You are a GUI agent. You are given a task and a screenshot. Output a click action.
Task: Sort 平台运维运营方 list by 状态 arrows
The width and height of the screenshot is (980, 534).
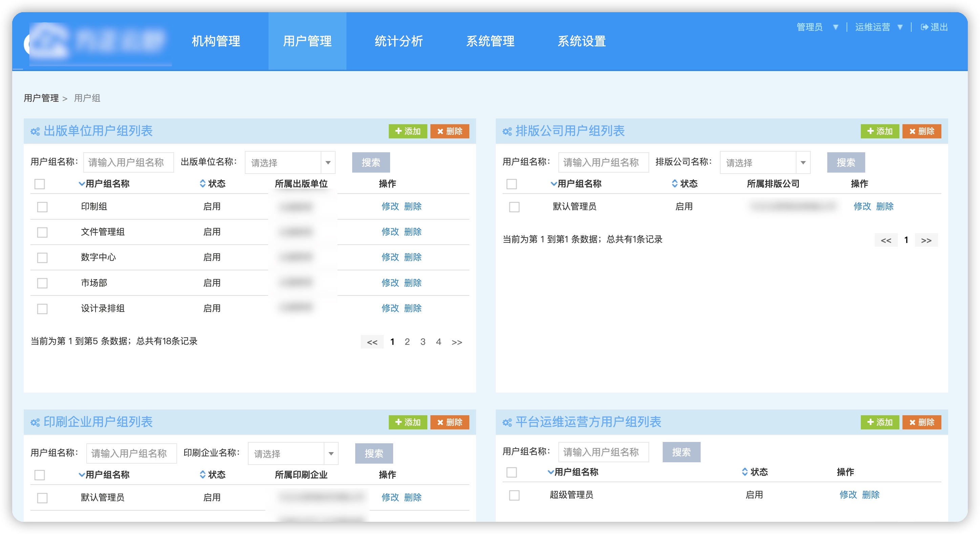point(745,472)
